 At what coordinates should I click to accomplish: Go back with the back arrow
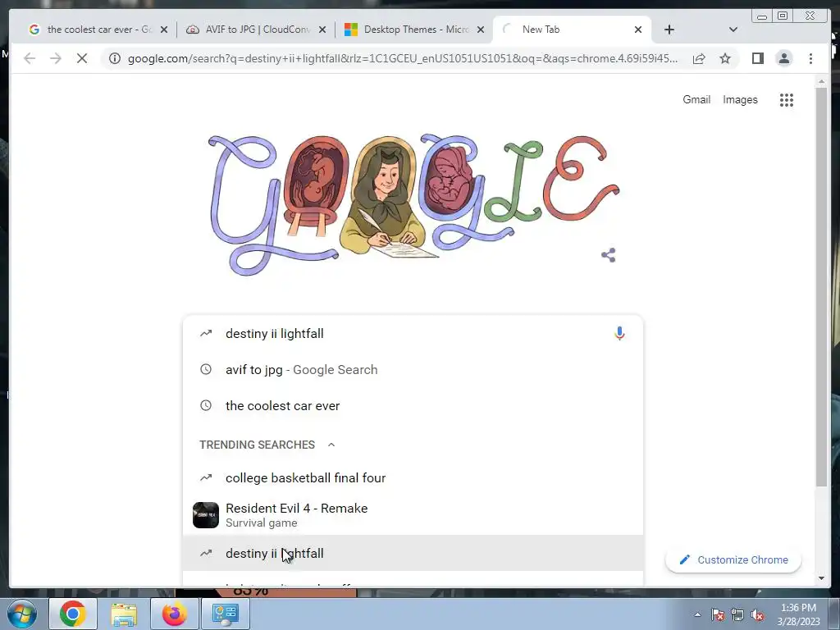click(30, 58)
